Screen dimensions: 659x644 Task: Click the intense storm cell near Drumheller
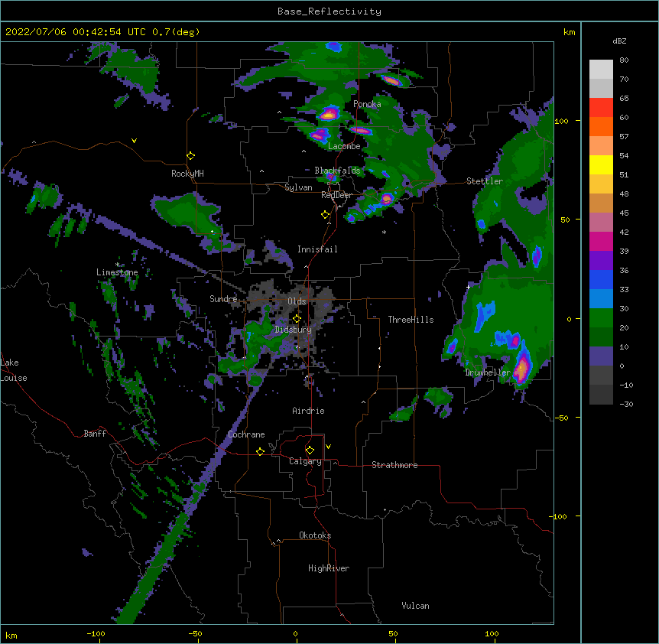point(521,368)
